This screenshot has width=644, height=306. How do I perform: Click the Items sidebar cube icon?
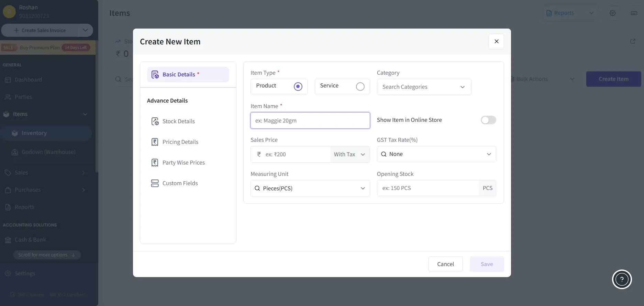tap(6, 114)
